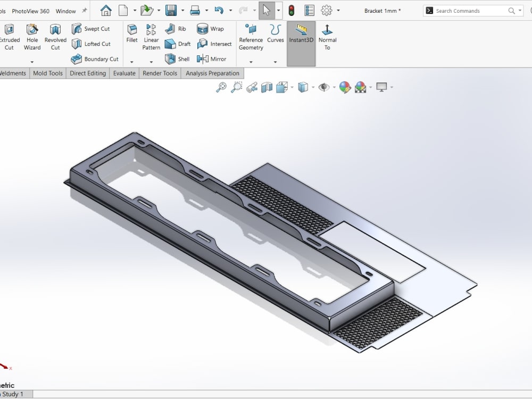The image size is (532, 399).
Task: Expand the New document dropdown arrow
Action: (x=135, y=11)
